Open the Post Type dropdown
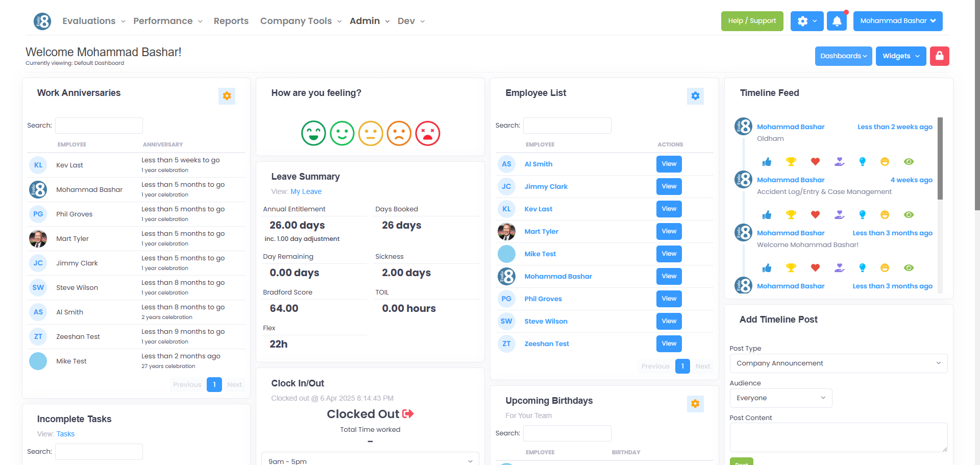The height and width of the screenshot is (465, 980). tap(839, 363)
